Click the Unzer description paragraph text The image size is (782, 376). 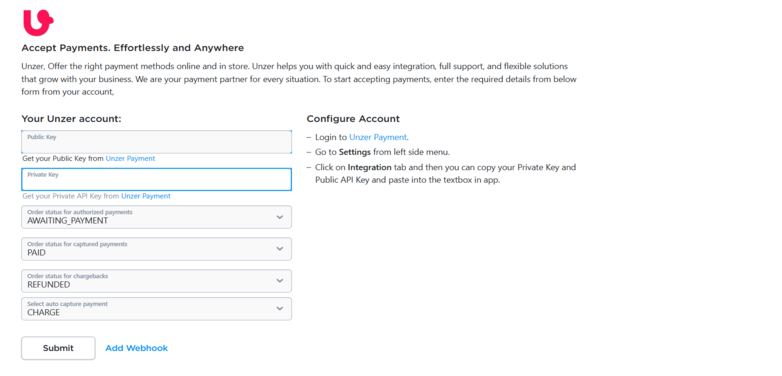tap(299, 79)
